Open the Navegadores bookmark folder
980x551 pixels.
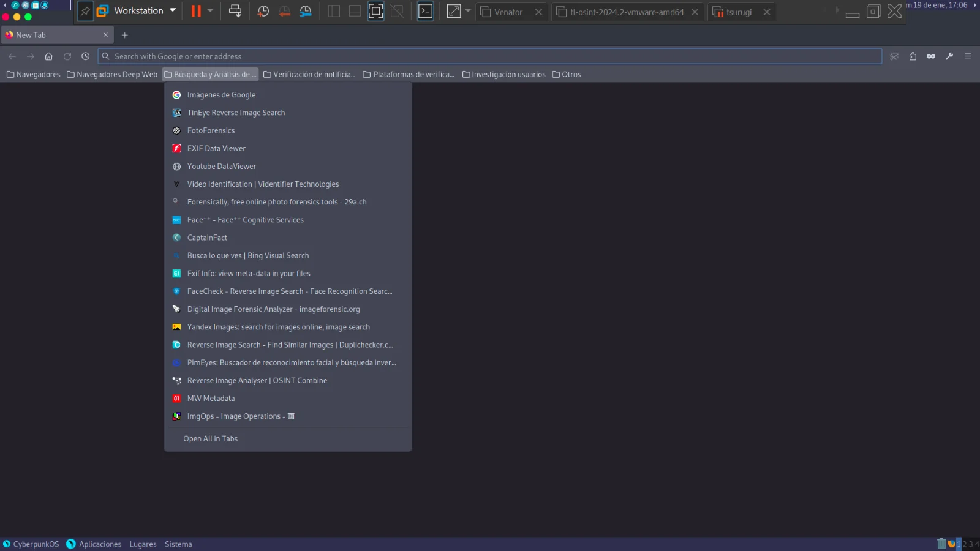tap(34, 75)
